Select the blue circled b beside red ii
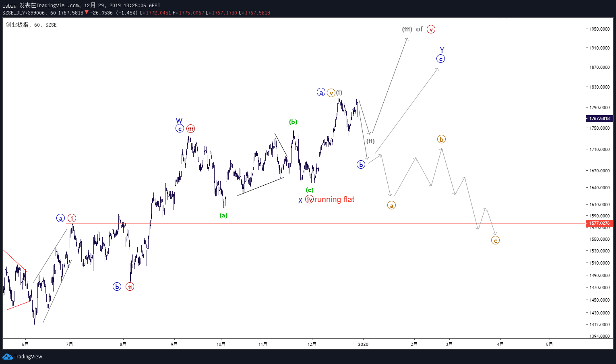The image size is (616, 364). pos(117,287)
